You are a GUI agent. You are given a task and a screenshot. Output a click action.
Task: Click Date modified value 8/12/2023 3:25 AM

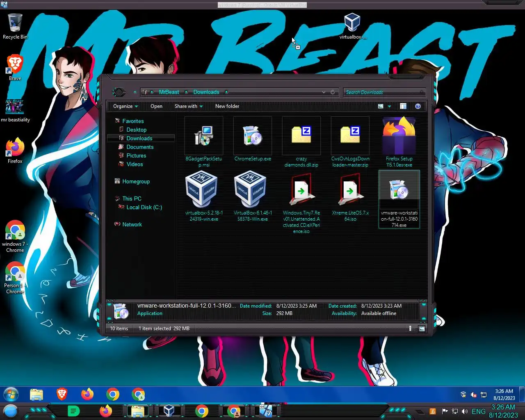coord(296,306)
